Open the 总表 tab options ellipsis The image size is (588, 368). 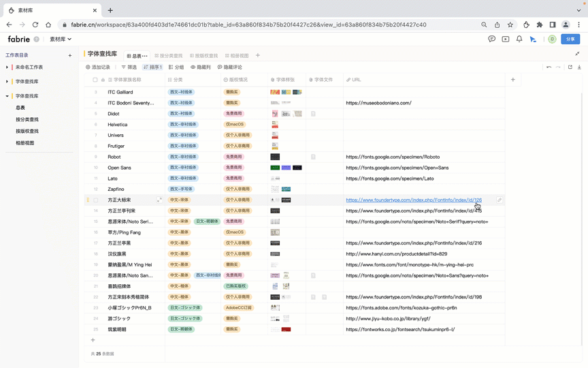(x=145, y=56)
